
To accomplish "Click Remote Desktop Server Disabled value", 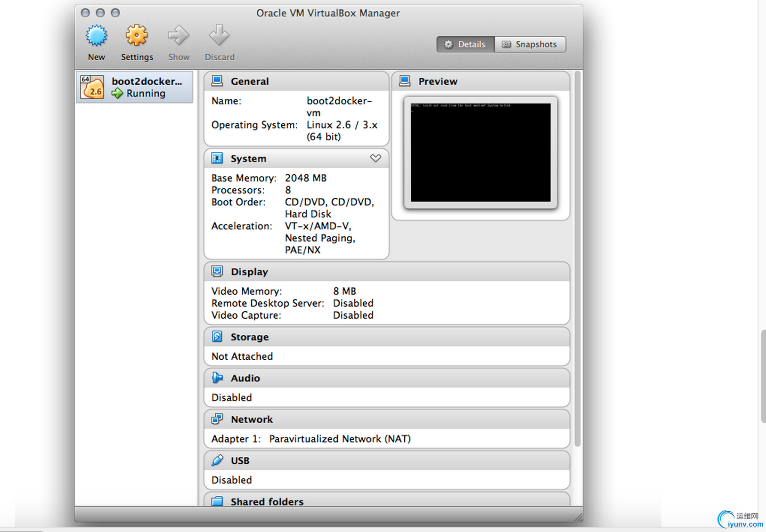I will (x=353, y=303).
